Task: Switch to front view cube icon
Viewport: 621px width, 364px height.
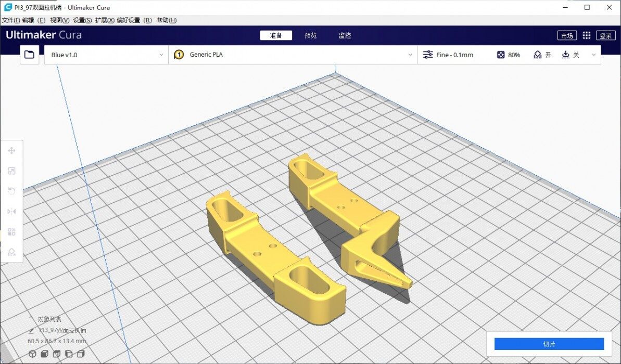Action: (44, 354)
